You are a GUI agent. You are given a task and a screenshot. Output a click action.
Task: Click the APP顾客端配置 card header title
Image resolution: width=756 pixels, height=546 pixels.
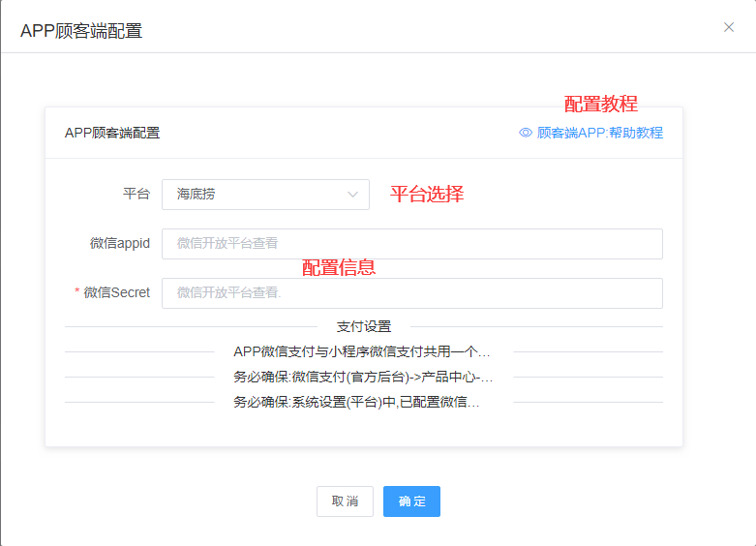pyautogui.click(x=112, y=133)
